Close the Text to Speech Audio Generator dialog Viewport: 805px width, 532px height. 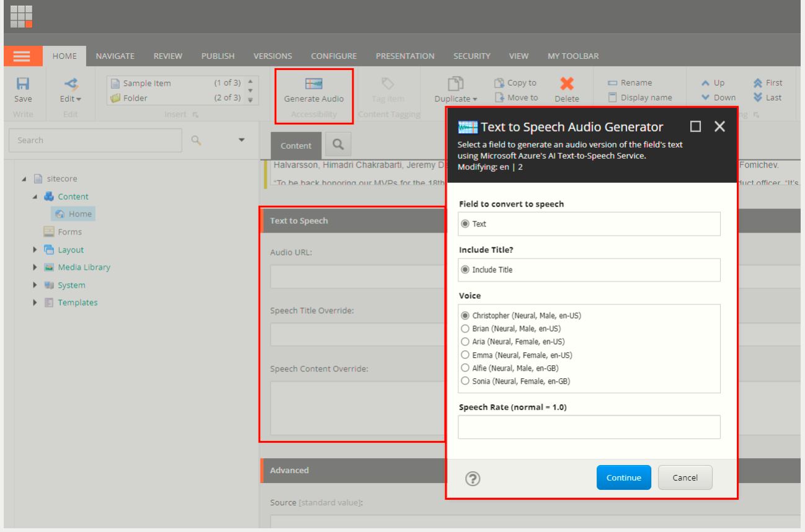(719, 126)
